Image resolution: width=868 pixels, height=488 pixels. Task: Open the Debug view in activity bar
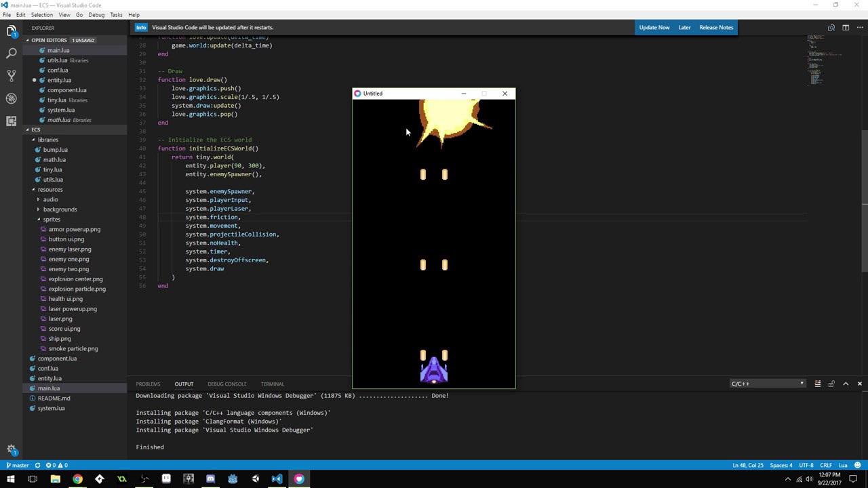[12, 98]
